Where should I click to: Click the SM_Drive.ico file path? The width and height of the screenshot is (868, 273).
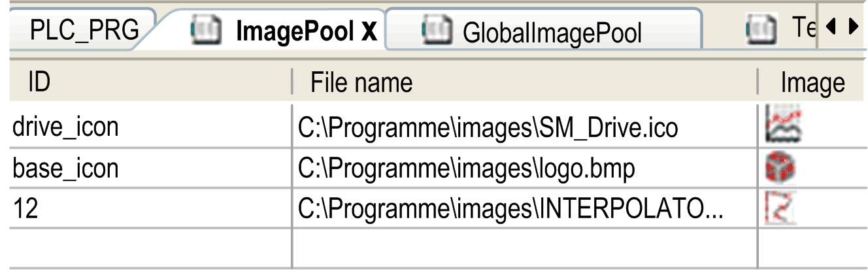[488, 127]
